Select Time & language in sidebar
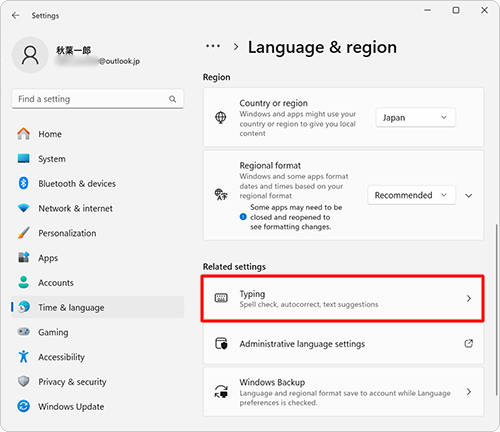Image resolution: width=500 pixels, height=432 pixels. click(x=97, y=307)
